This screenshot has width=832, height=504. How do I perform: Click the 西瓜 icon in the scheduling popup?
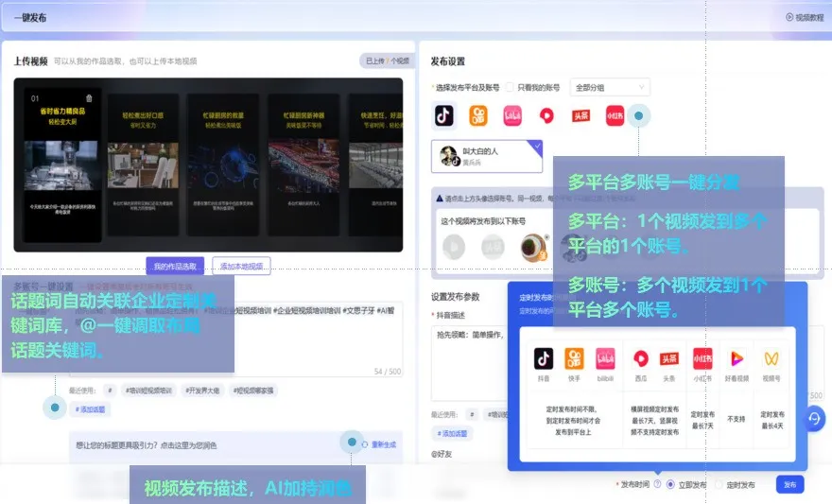pos(640,358)
